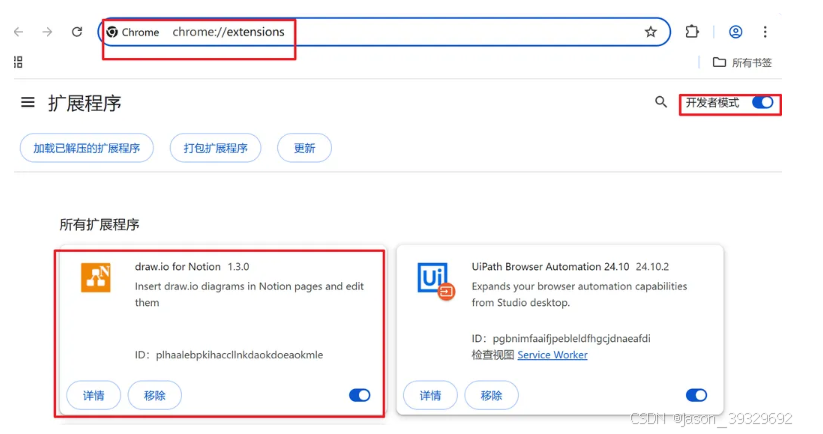
Task: Click the draw.io for Notion extension icon
Action: click(x=96, y=277)
